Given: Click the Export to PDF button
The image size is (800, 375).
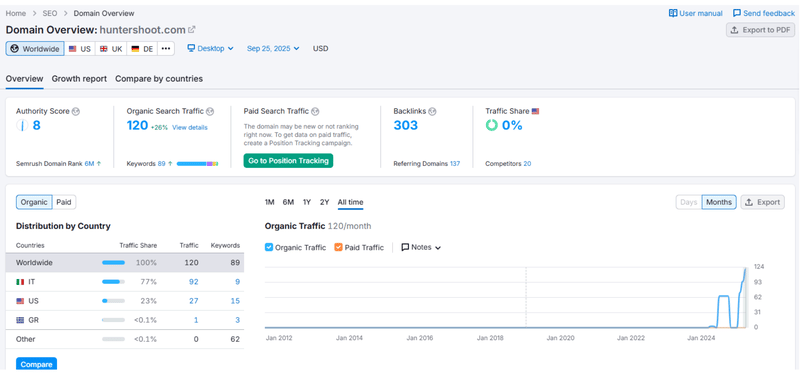Looking at the screenshot, I should coord(760,30).
